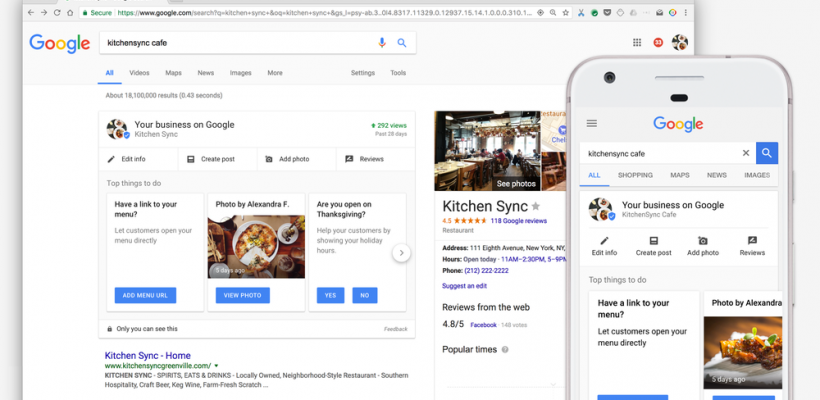The height and width of the screenshot is (400, 820).
Task: Answer YES to open on Thanksgiving
Action: tap(328, 295)
